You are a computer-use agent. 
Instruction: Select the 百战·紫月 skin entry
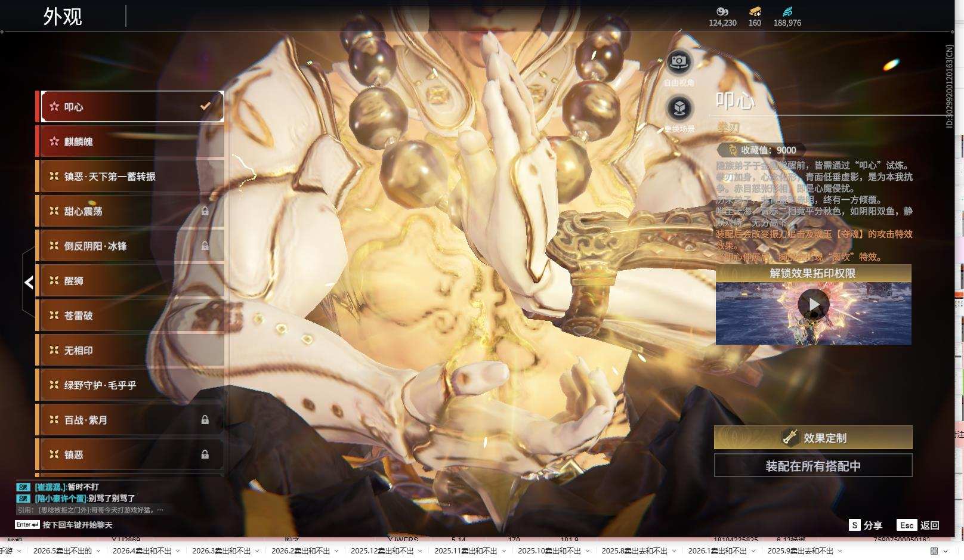click(130, 420)
